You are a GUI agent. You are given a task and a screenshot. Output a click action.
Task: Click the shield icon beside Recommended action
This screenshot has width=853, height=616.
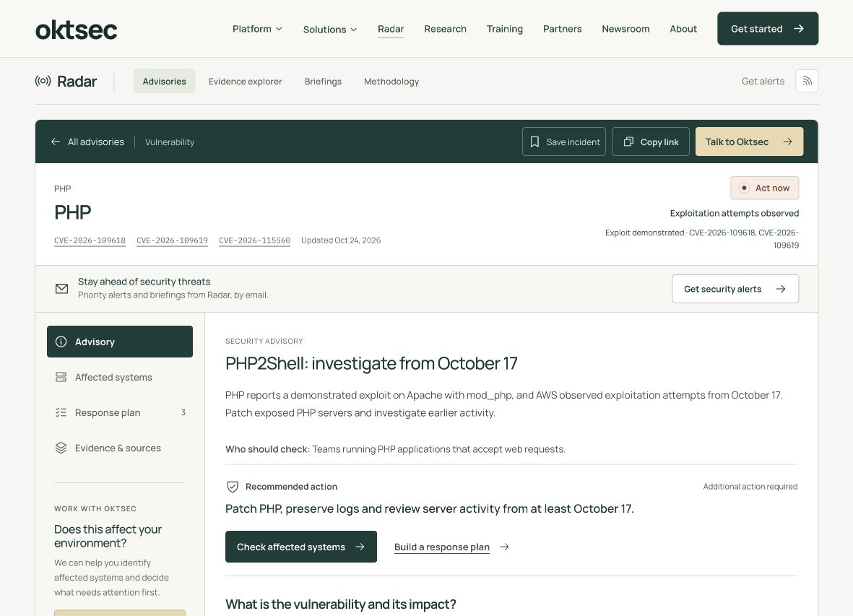(233, 487)
